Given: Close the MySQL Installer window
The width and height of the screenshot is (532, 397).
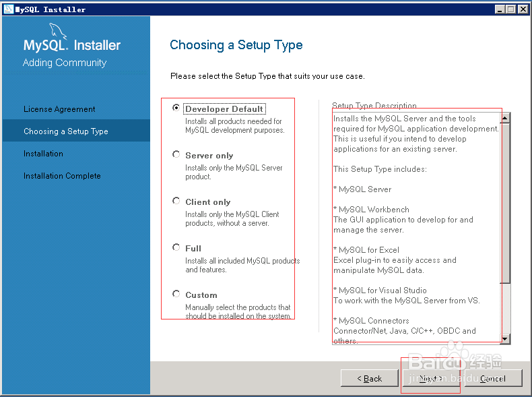Looking at the screenshot, I should (523, 9).
